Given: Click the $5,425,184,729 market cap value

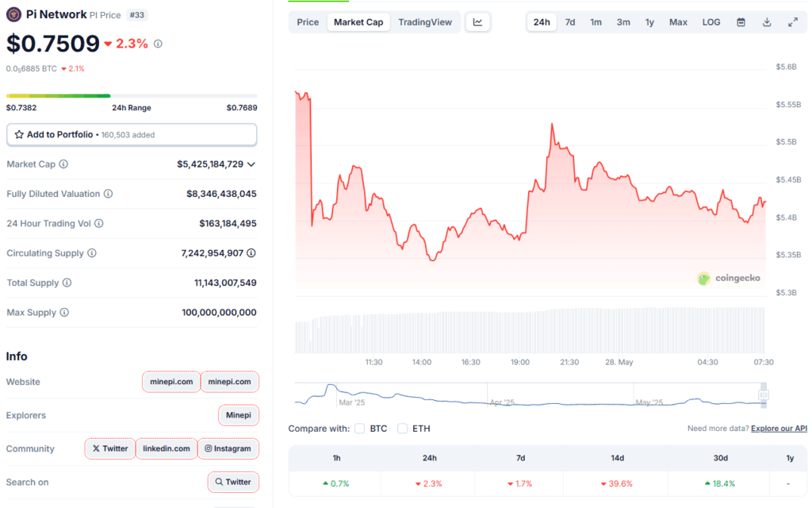Looking at the screenshot, I should [x=209, y=164].
